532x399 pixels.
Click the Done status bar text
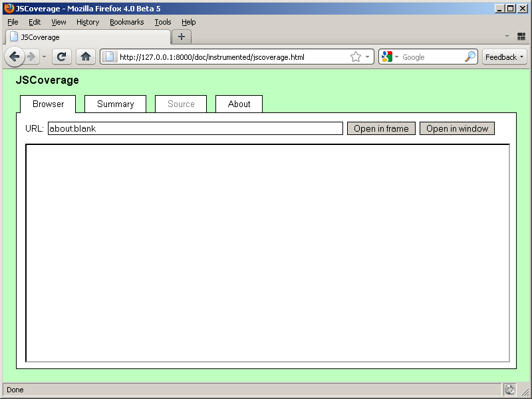click(x=15, y=390)
